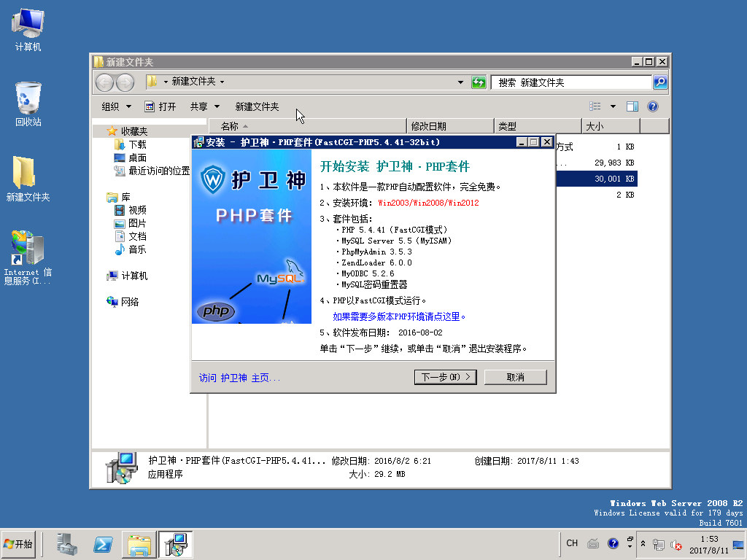
Task: Open Explorer help with the question mark icon
Action: coord(653,106)
